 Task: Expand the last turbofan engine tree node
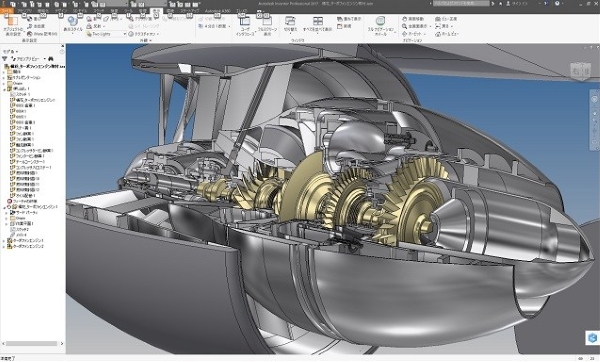click(x=4, y=247)
